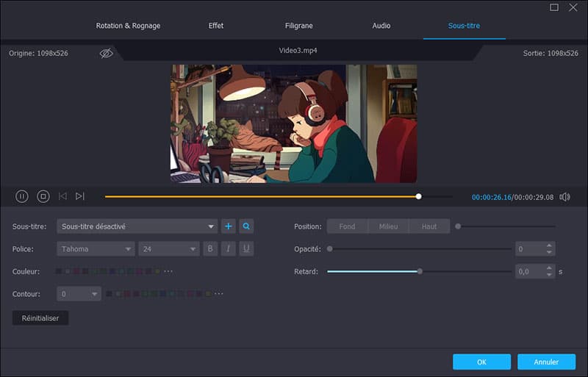This screenshot has height=377, width=588.
Task: Switch to the Rotation & Rognage tab
Action: (x=128, y=26)
